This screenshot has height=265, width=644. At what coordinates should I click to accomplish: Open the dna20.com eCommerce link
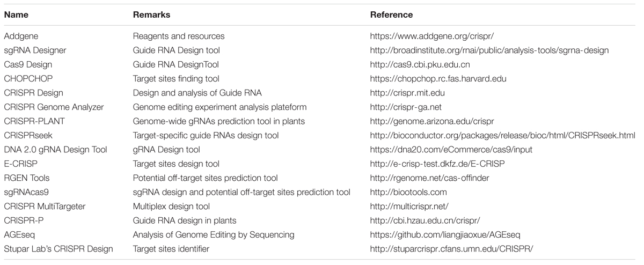pos(444,150)
